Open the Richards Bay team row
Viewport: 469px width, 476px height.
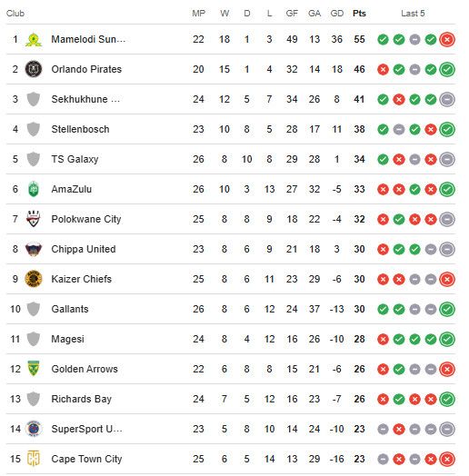231,399
